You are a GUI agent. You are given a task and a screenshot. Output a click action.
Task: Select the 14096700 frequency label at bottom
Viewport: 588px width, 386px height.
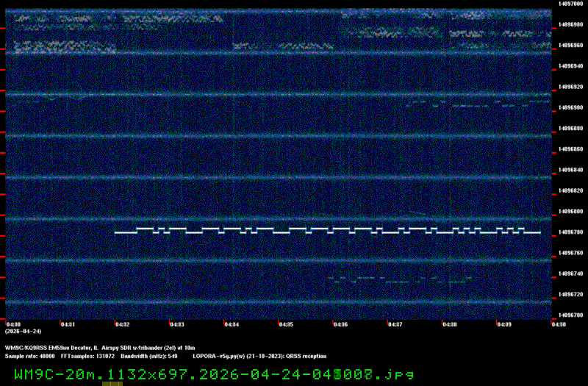pyautogui.click(x=570, y=315)
